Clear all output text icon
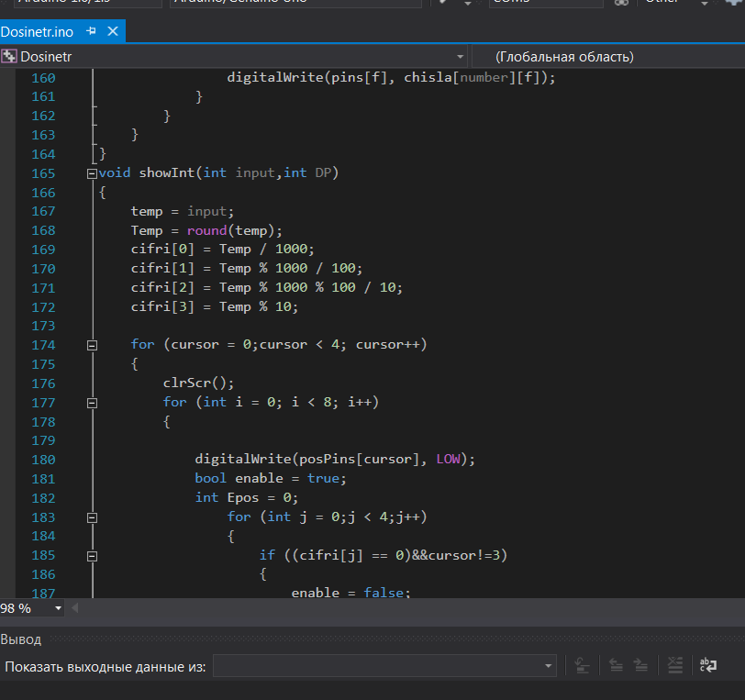The height and width of the screenshot is (700, 745). point(674,665)
